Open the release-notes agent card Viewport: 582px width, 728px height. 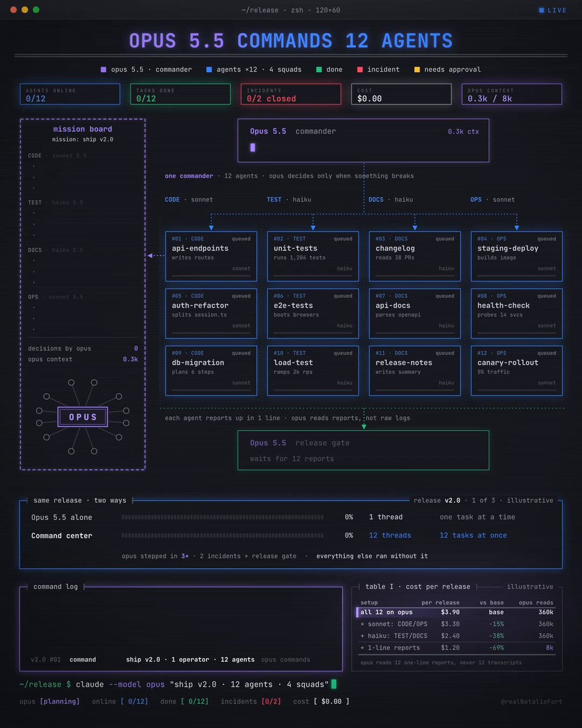tap(415, 371)
